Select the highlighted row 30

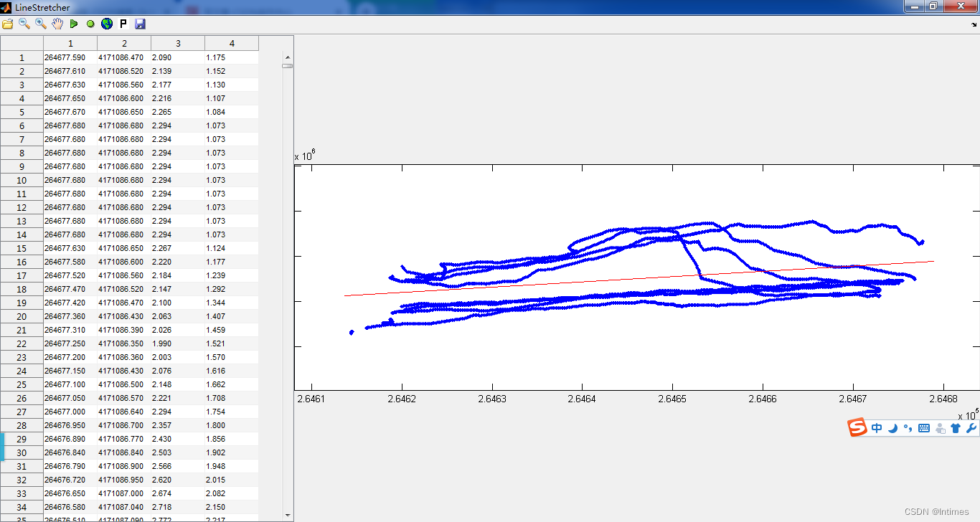coord(22,452)
